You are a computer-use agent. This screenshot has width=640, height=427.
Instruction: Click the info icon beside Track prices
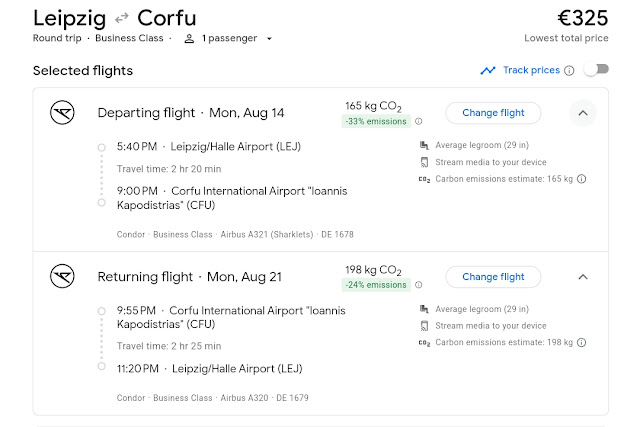[x=569, y=70]
